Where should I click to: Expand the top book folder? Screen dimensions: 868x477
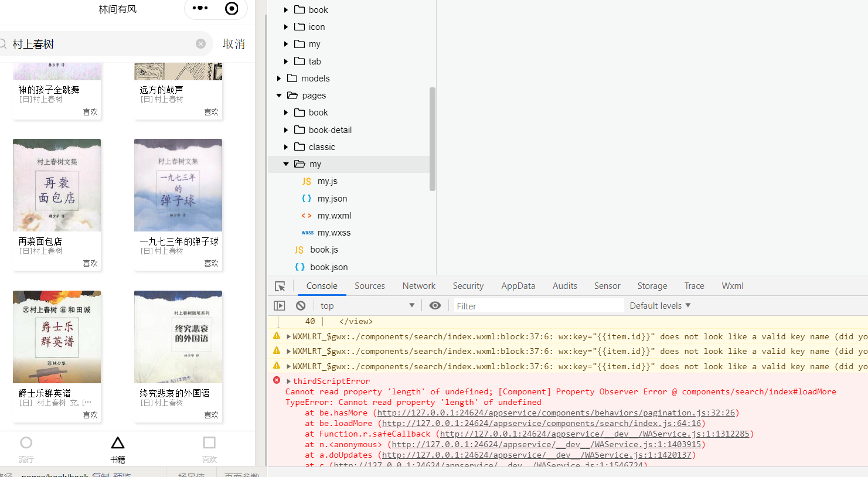click(x=285, y=10)
